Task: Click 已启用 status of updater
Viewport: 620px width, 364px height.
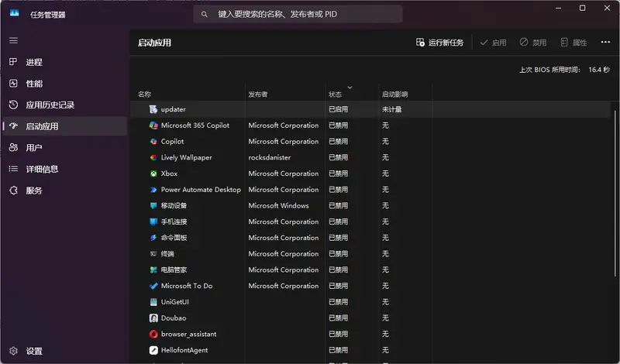Action: [x=338, y=109]
